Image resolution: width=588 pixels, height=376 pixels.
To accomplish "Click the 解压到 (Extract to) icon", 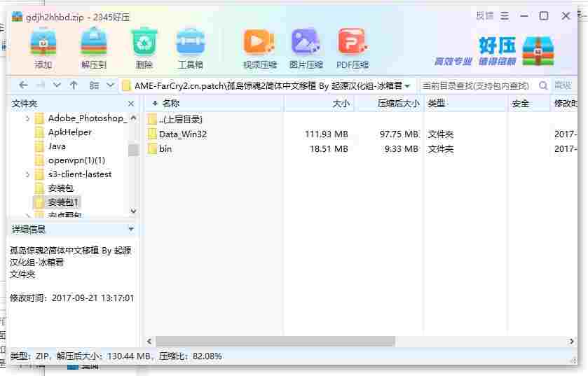I will [94, 48].
